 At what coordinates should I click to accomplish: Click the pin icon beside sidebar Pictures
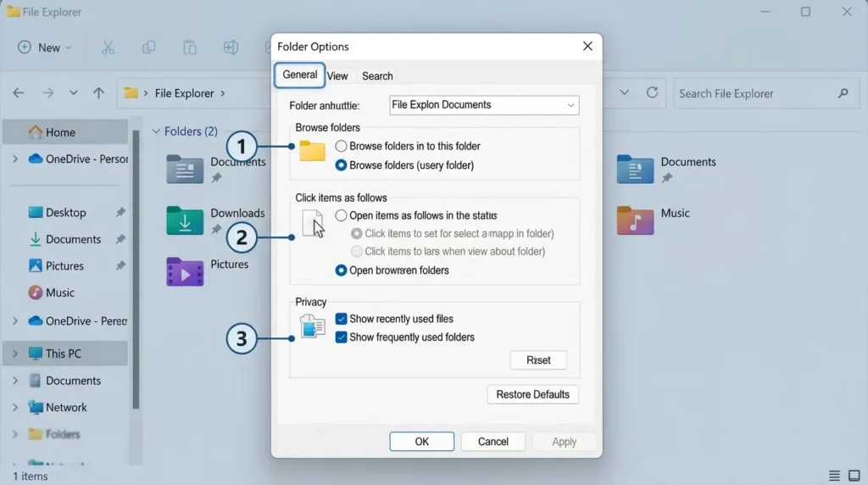pos(120,265)
